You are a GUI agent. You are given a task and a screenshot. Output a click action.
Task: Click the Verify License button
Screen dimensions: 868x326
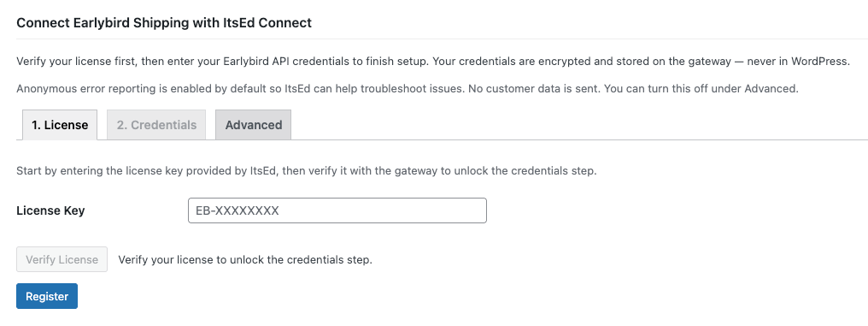click(x=62, y=259)
